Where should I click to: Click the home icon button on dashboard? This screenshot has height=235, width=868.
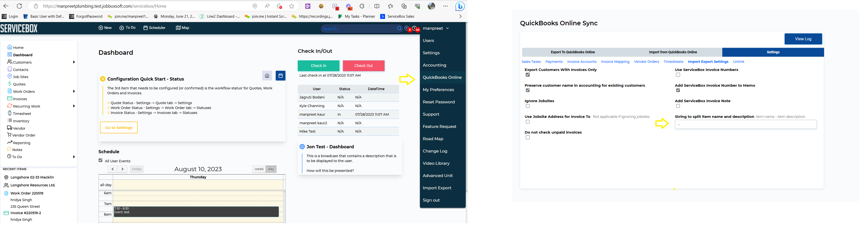[267, 76]
